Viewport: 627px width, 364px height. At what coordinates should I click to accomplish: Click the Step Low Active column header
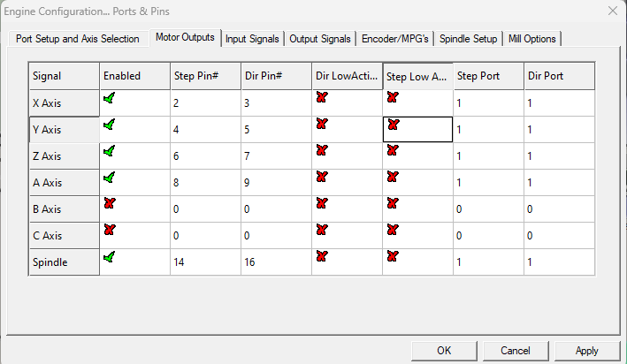tap(417, 76)
